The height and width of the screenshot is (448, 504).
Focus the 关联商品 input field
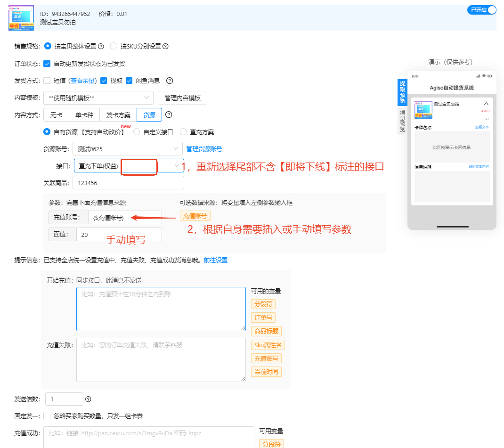click(129, 183)
